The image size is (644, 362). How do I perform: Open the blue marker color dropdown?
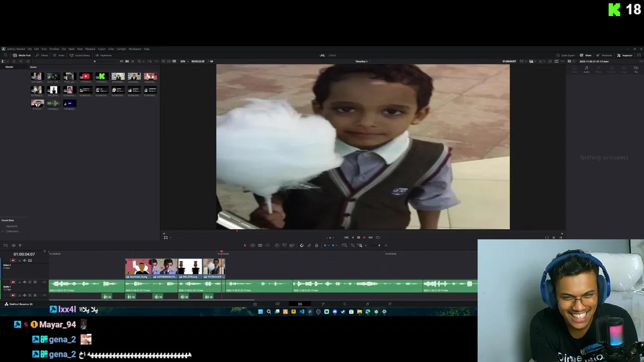(x=336, y=245)
